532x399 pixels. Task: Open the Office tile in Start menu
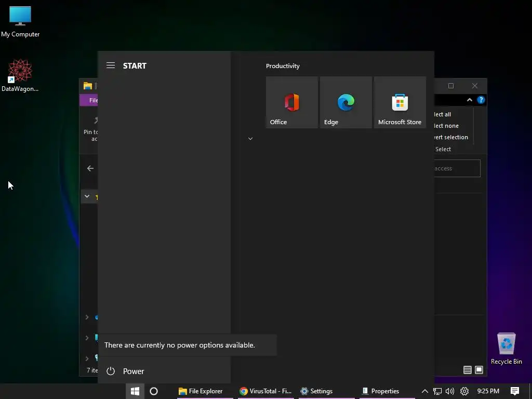[x=292, y=102]
